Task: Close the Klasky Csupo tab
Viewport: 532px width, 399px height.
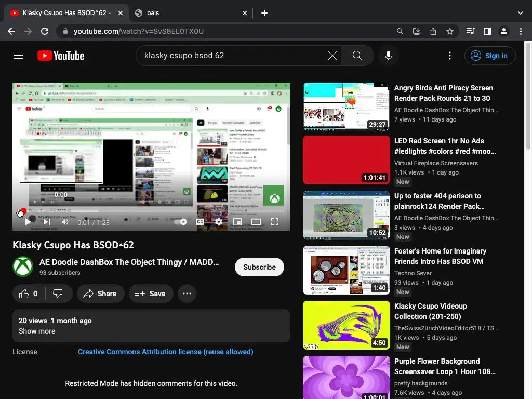Action: (x=121, y=13)
